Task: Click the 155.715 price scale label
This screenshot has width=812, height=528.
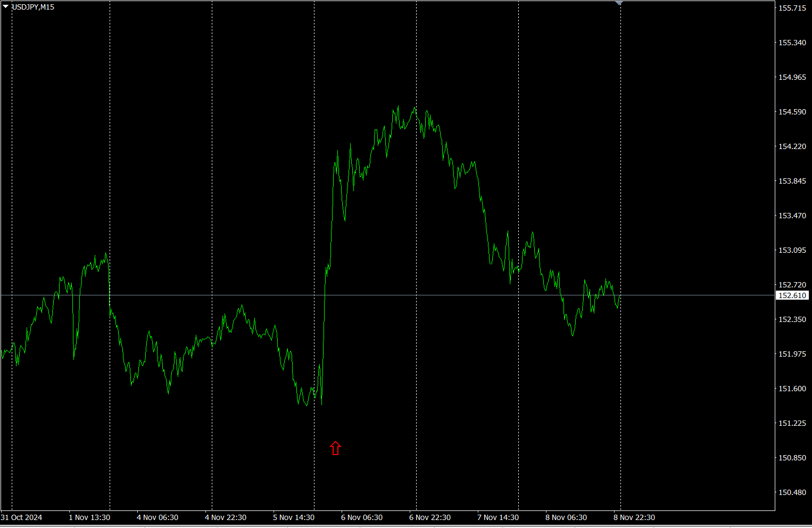Action: [792, 8]
